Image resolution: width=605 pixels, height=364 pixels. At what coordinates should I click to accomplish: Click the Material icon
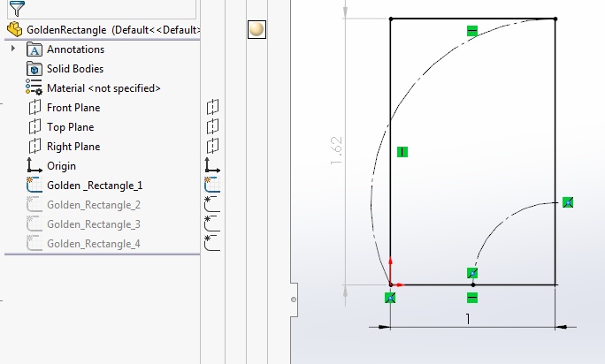coord(34,87)
